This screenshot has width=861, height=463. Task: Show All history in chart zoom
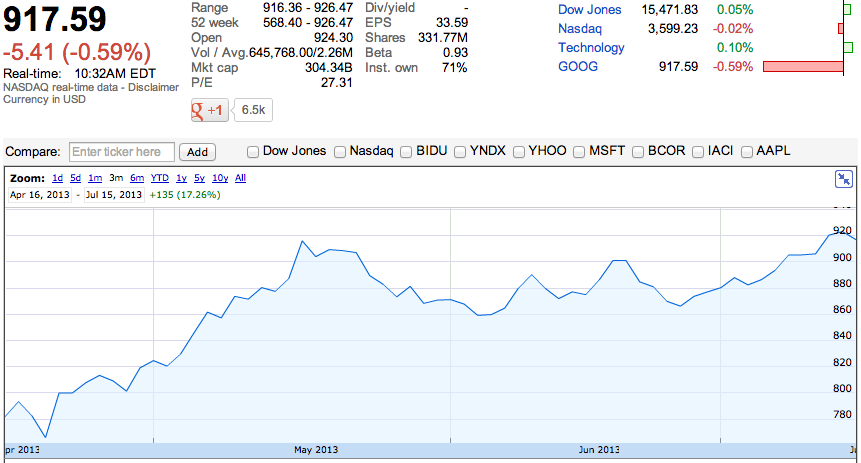[x=240, y=178]
